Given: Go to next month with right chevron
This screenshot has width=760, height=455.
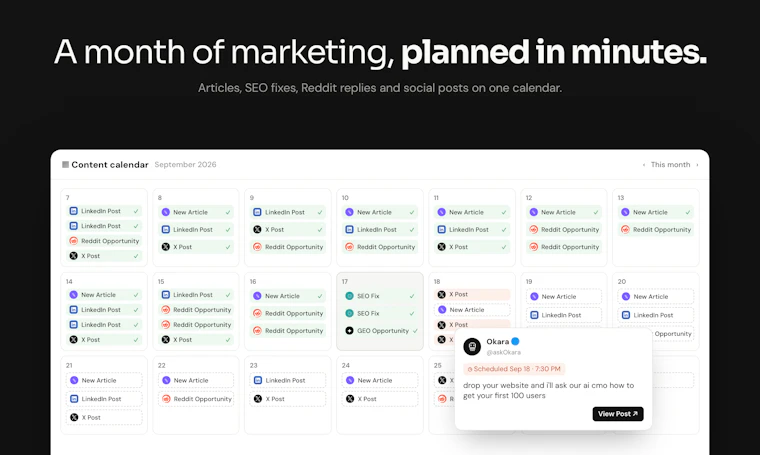Looking at the screenshot, I should point(697,165).
